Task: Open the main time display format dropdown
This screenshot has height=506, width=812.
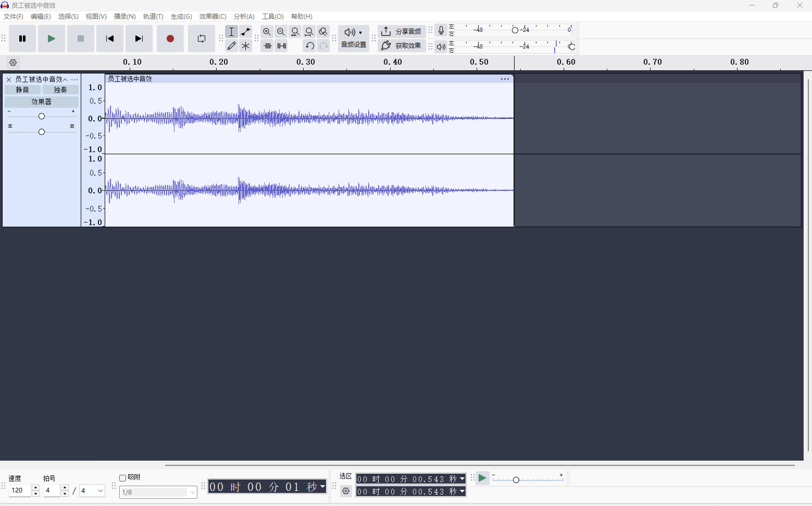Action: (323, 486)
